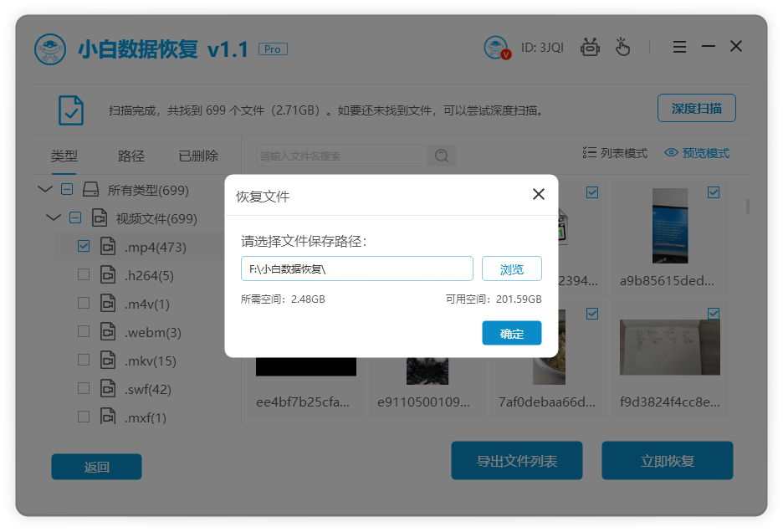The height and width of the screenshot is (532, 783).
Task: Select the .mkv(15) tree row label
Action: pos(151,361)
